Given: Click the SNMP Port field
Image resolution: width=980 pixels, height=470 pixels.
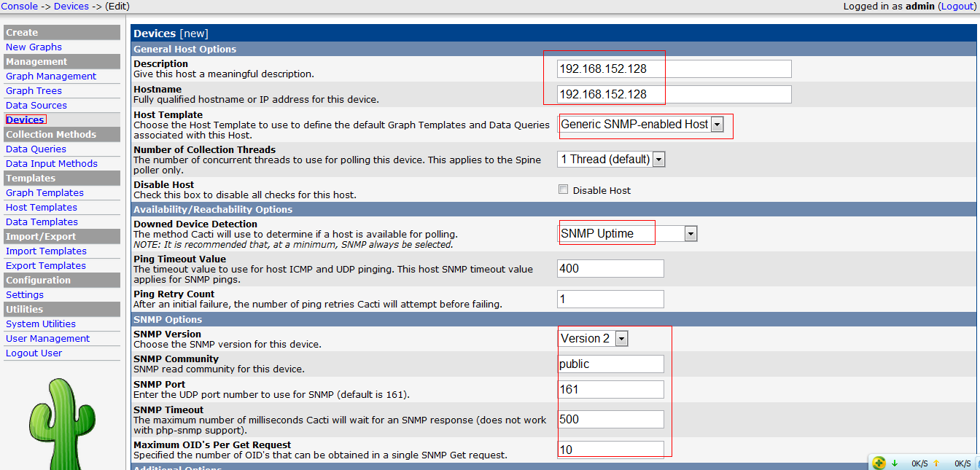Looking at the screenshot, I should coord(611,389).
